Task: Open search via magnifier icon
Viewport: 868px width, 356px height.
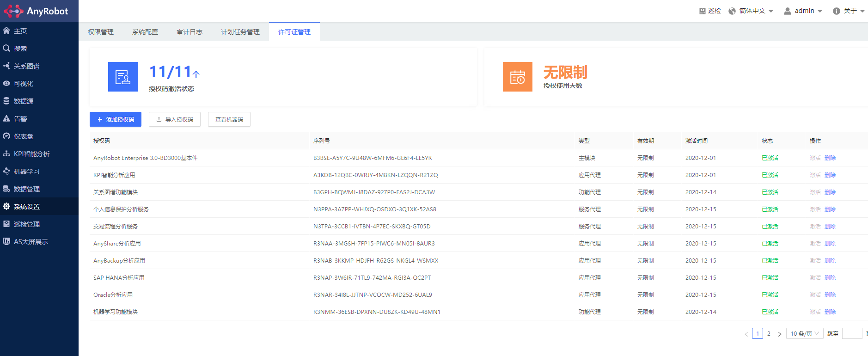Action: [6, 49]
